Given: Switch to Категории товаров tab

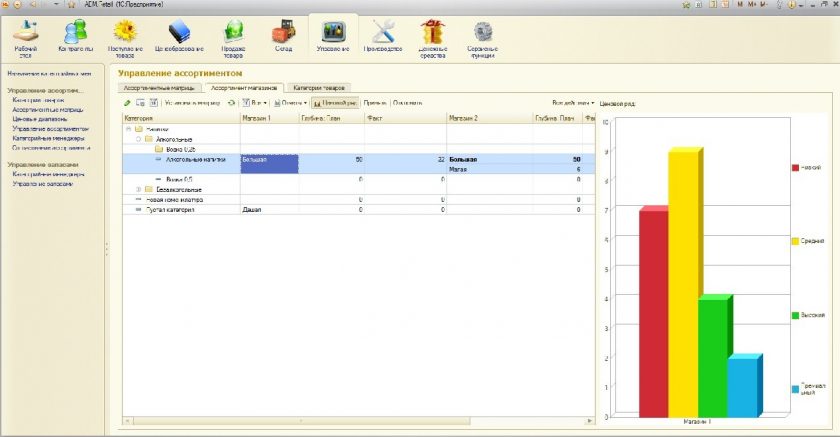Looking at the screenshot, I should click(319, 88).
